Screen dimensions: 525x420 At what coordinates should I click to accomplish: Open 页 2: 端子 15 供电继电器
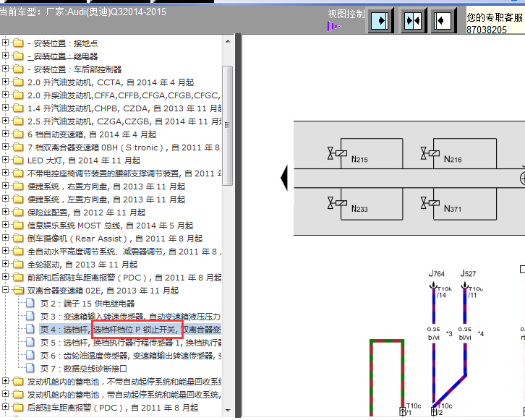[87, 304]
